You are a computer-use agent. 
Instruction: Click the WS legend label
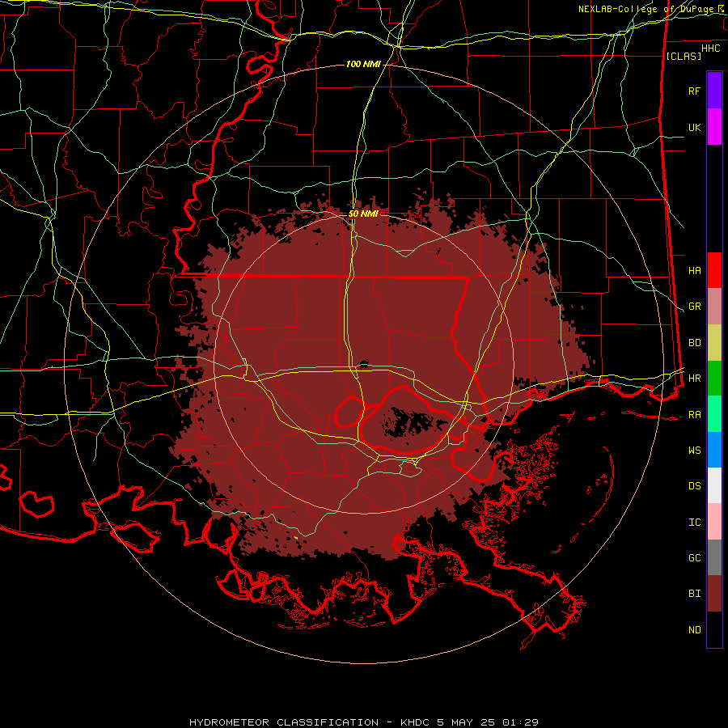click(x=694, y=450)
